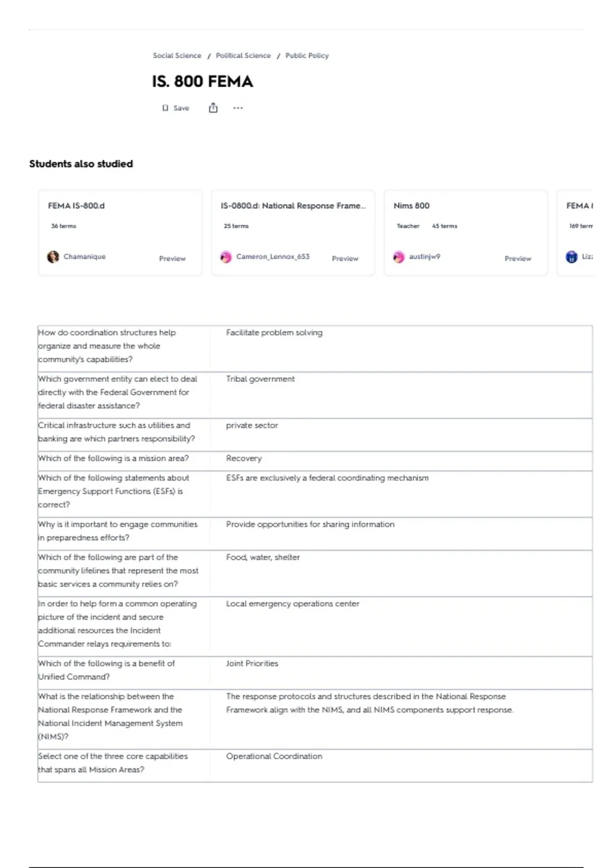Preview the IS-0800.d National Response set
613x868 pixels.
pyautogui.click(x=345, y=258)
